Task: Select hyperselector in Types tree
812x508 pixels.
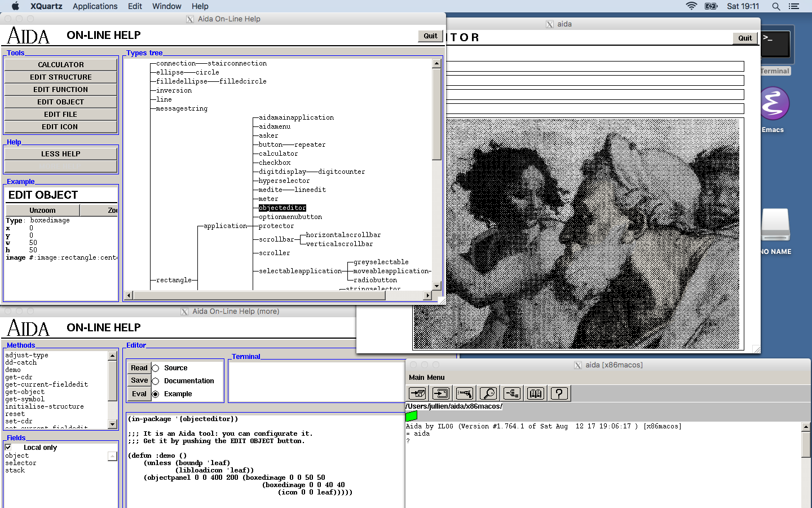Action: pyautogui.click(x=284, y=181)
